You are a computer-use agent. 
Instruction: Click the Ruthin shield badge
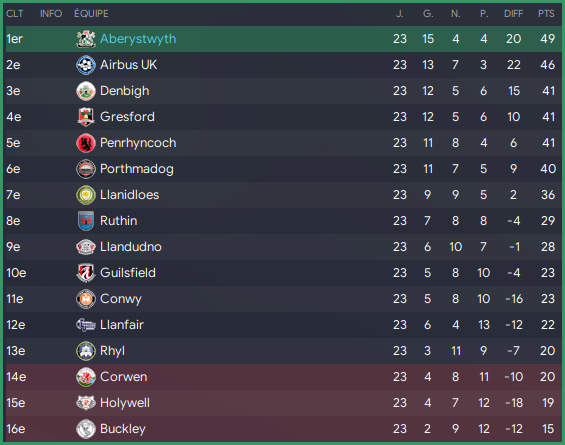(x=86, y=221)
